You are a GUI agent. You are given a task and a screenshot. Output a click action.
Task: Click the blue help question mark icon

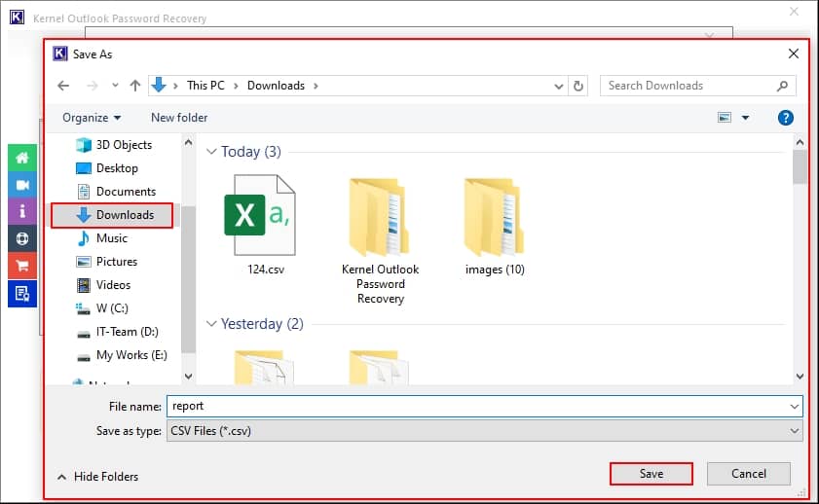click(785, 118)
